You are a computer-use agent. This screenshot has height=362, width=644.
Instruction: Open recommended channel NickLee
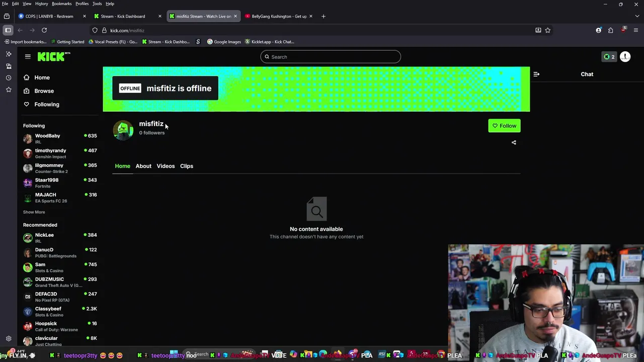click(x=60, y=238)
